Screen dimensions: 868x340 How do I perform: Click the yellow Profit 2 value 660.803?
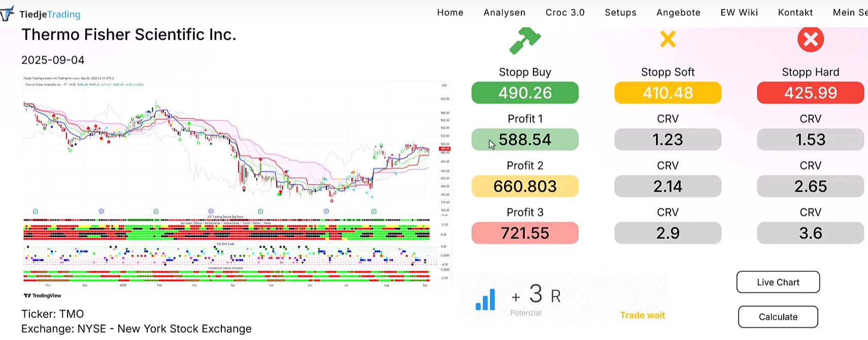coord(525,187)
